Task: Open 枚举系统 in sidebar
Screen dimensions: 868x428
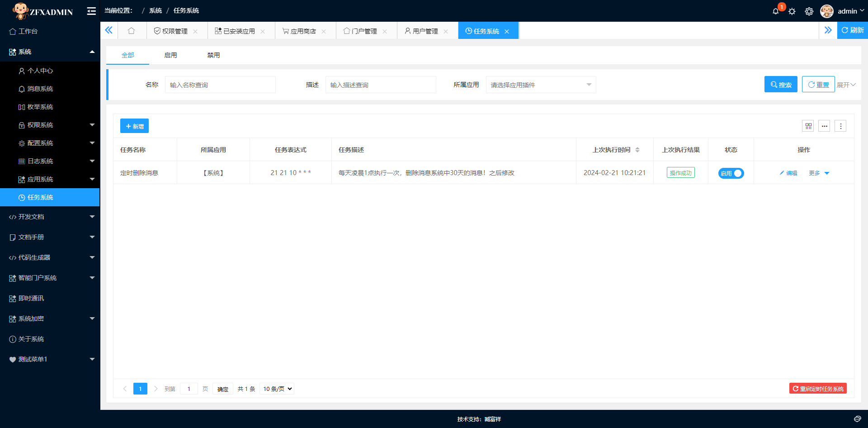Action: click(50, 107)
